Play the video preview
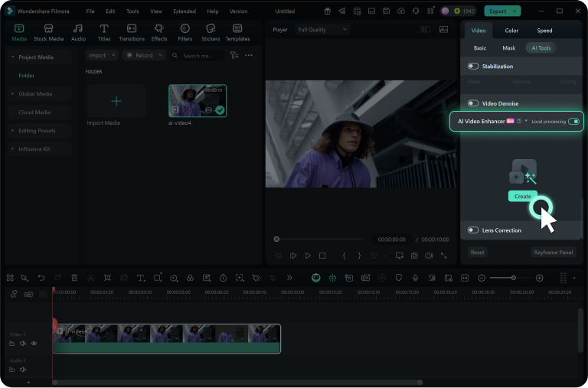This screenshot has height=388, width=588. click(308, 256)
